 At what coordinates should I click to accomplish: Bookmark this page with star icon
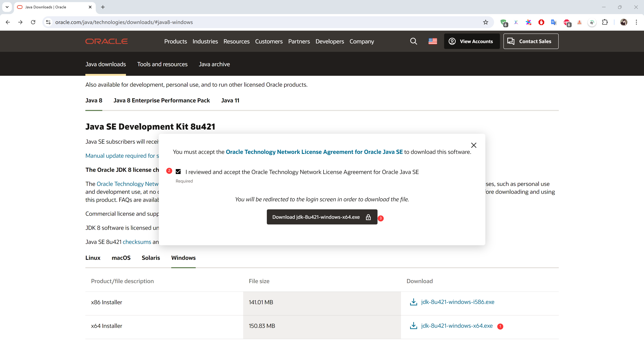tap(486, 22)
